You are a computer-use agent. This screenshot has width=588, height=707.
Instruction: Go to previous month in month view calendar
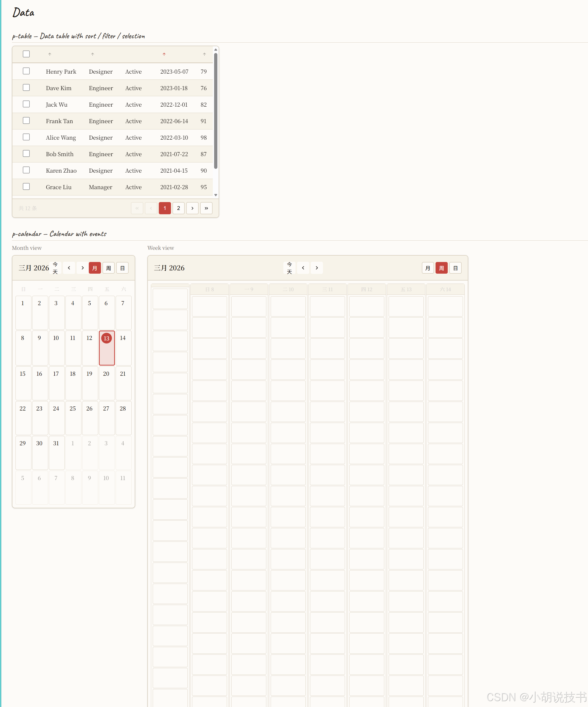pyautogui.click(x=69, y=268)
